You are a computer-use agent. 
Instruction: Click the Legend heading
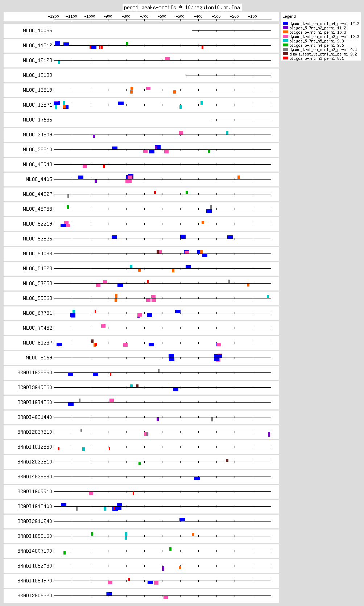[x=289, y=17]
